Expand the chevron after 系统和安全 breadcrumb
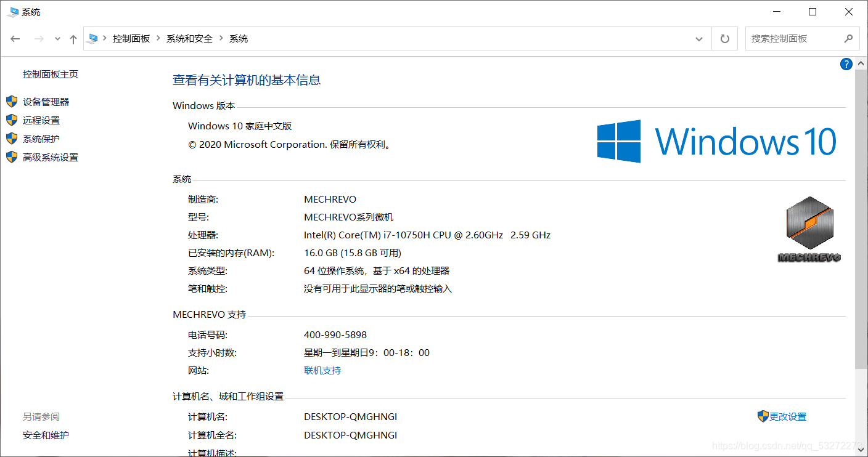868x457 pixels. (221, 38)
